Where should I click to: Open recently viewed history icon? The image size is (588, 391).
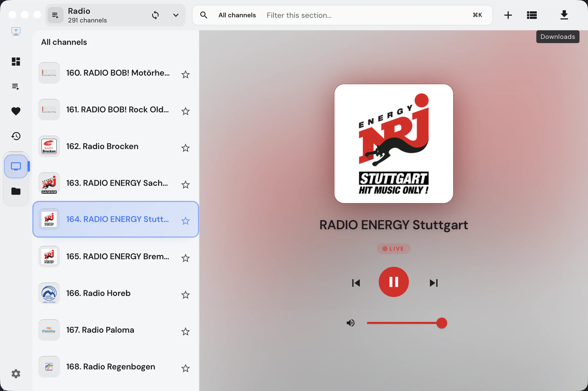click(x=16, y=136)
